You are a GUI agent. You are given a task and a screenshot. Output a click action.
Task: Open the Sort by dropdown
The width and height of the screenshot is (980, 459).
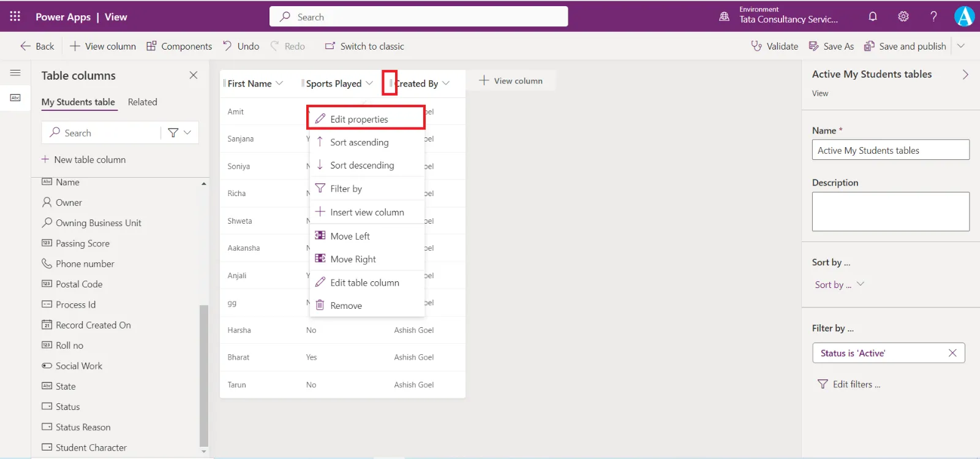tap(839, 284)
